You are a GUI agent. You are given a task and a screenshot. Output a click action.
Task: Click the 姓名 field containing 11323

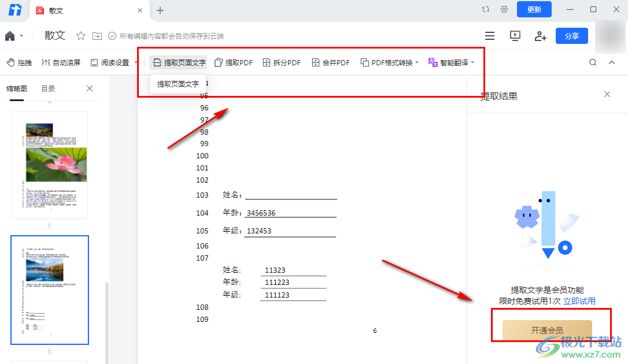(293, 270)
